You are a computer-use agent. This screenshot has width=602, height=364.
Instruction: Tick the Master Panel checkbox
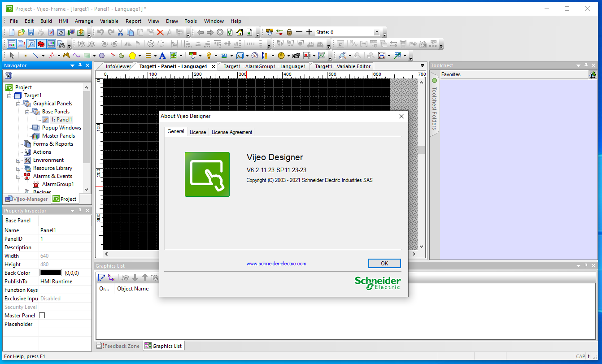(x=42, y=316)
